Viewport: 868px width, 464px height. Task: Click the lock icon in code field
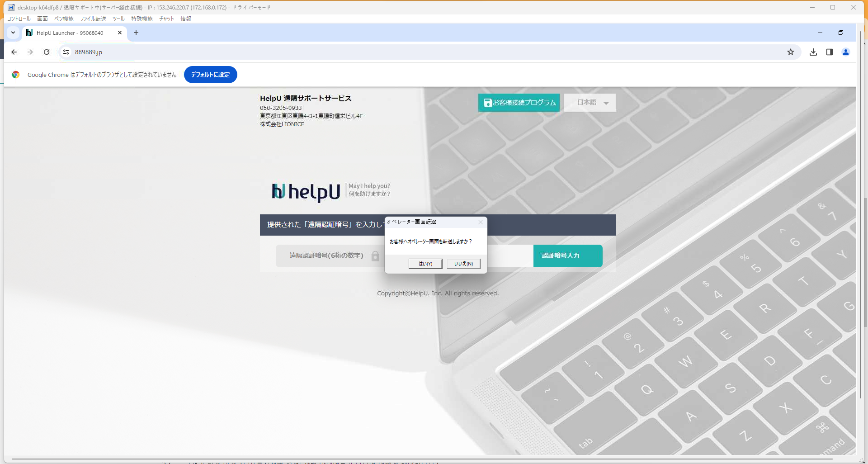pos(375,256)
